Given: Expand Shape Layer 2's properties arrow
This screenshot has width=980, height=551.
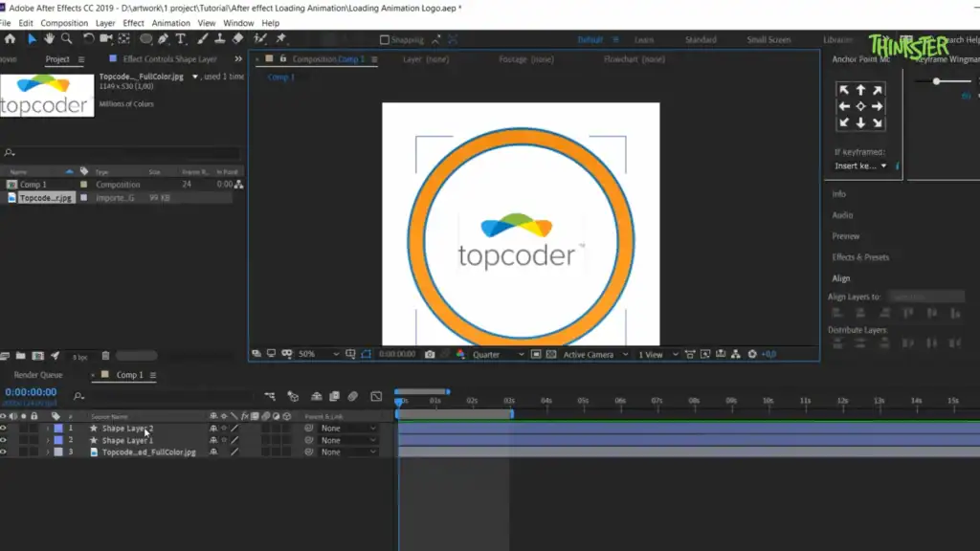Looking at the screenshot, I should 47,429.
